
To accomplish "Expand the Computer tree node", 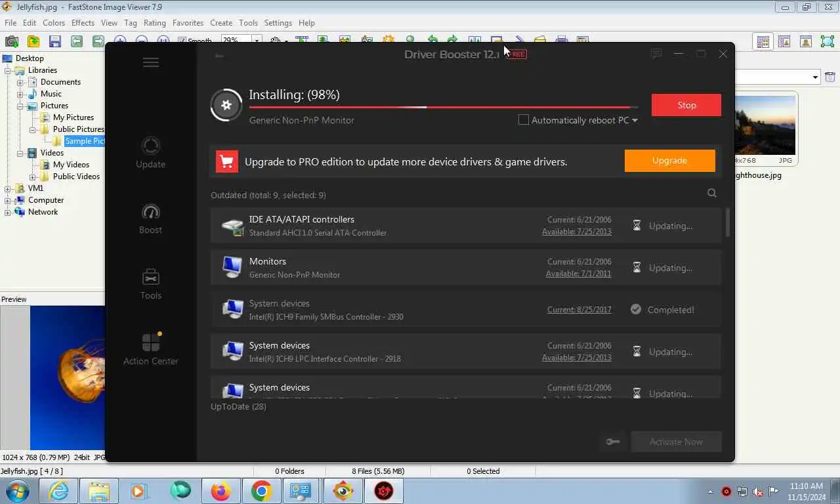I will 9,200.
